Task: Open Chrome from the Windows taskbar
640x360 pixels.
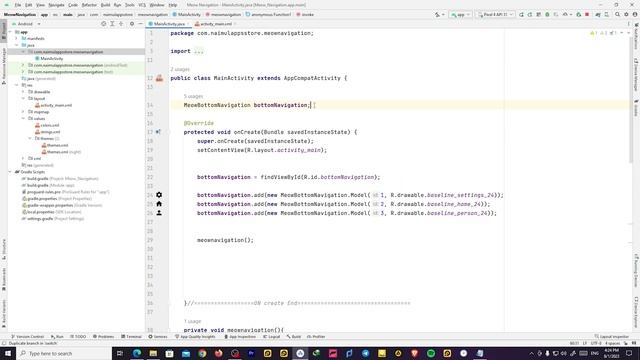Action: 202,353
